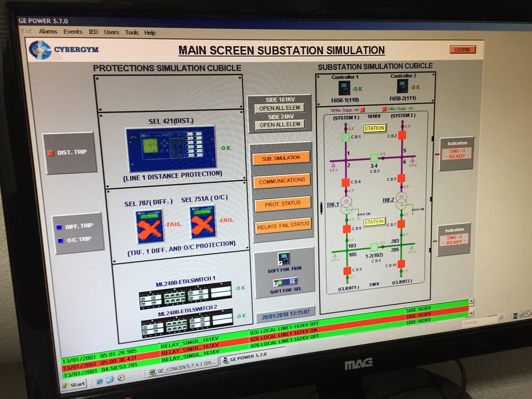Click the 161kv Supp. on indicator

362,110
